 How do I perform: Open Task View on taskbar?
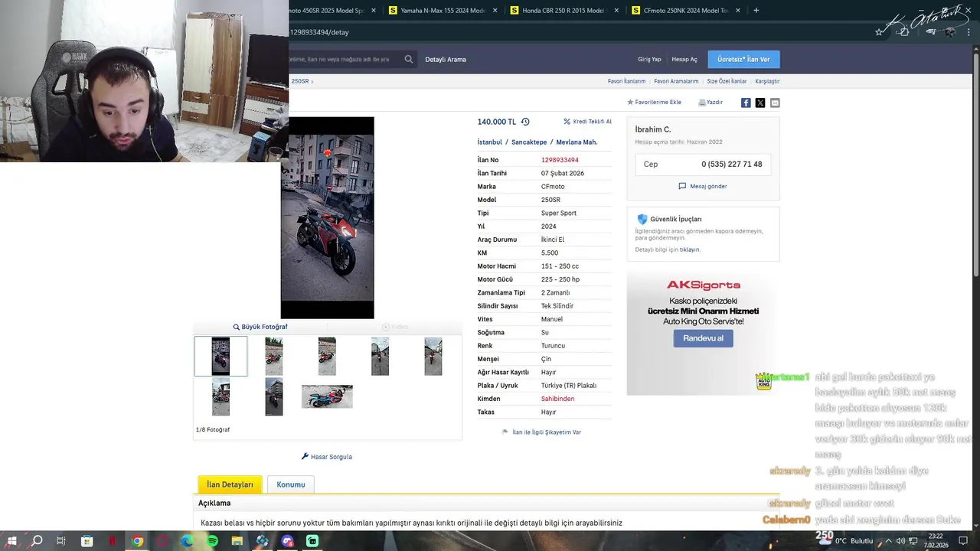[61, 541]
